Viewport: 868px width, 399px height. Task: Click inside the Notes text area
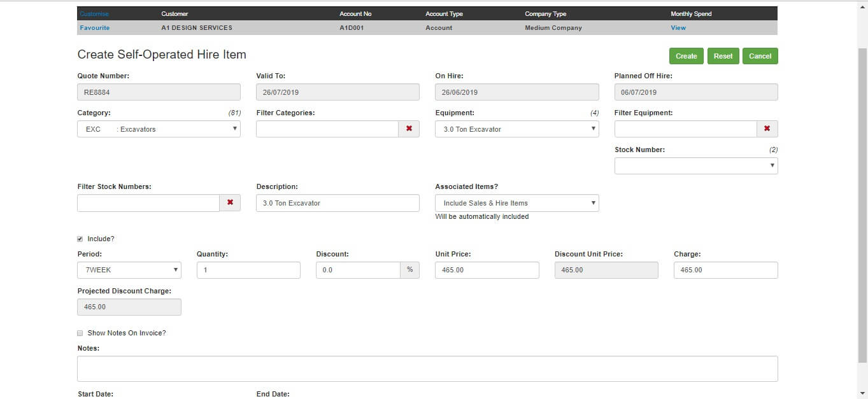[427, 369]
